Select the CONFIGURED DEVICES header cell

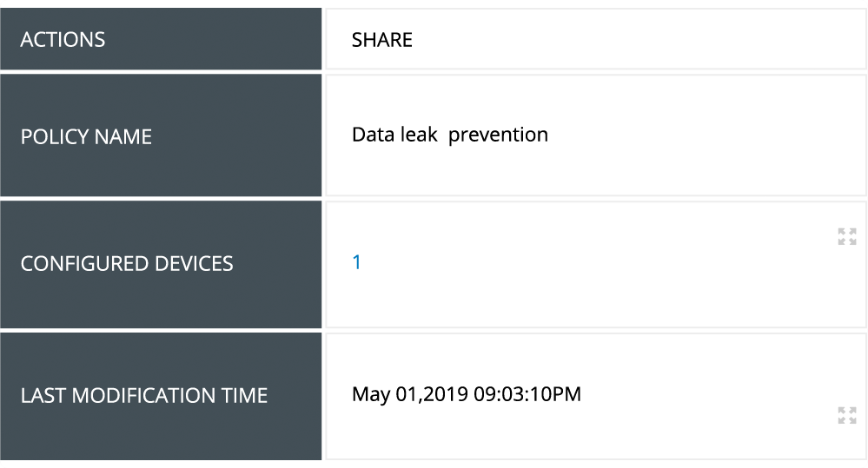[161, 264]
